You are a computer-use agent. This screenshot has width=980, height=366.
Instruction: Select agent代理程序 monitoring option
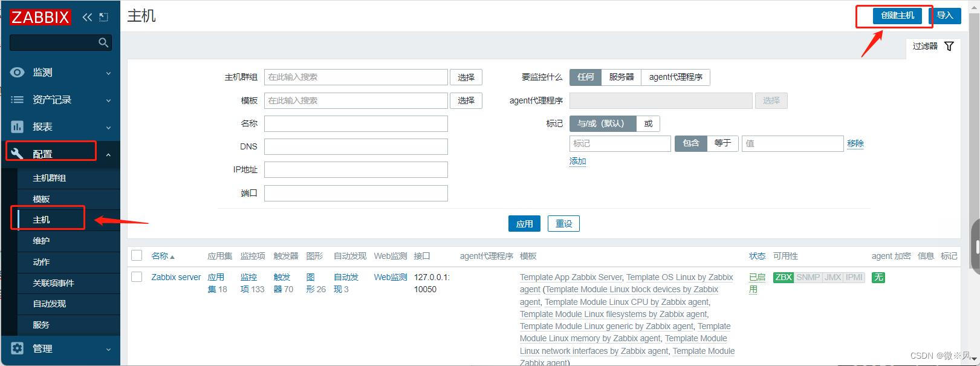click(676, 77)
